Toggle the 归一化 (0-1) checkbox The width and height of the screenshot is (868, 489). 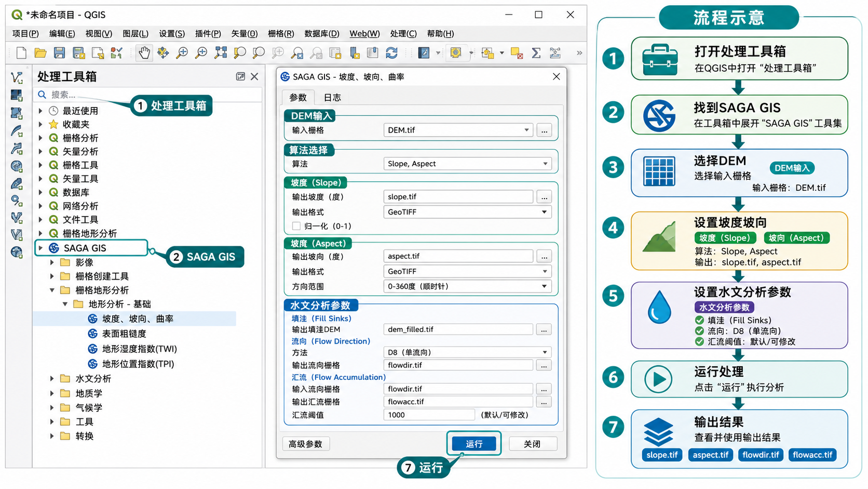point(296,226)
